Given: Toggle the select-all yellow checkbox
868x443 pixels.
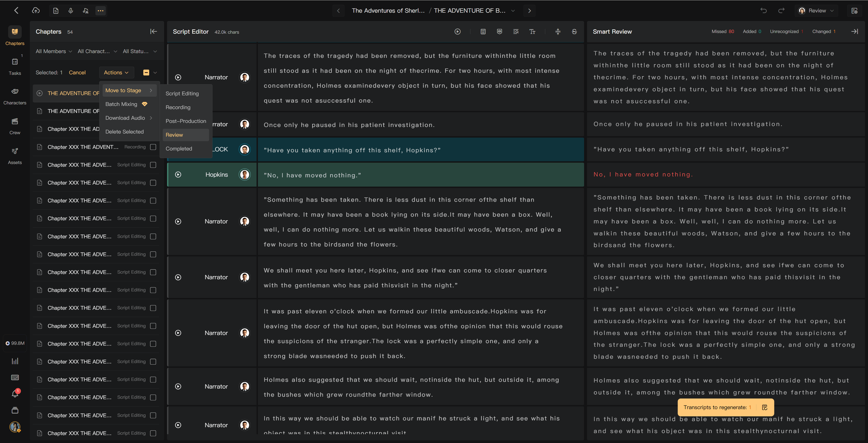Looking at the screenshot, I should 146,72.
